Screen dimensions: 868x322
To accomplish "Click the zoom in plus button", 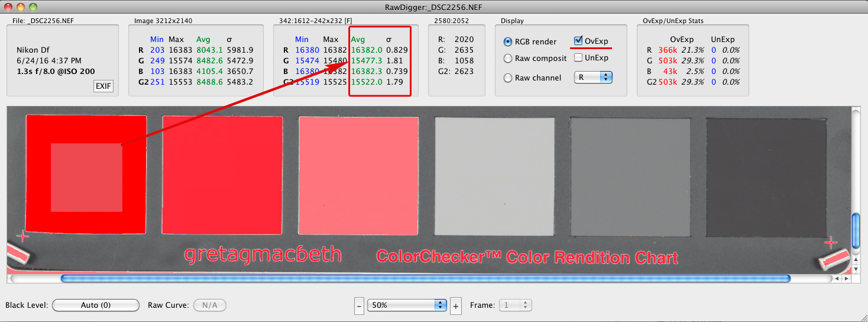I will point(455,305).
